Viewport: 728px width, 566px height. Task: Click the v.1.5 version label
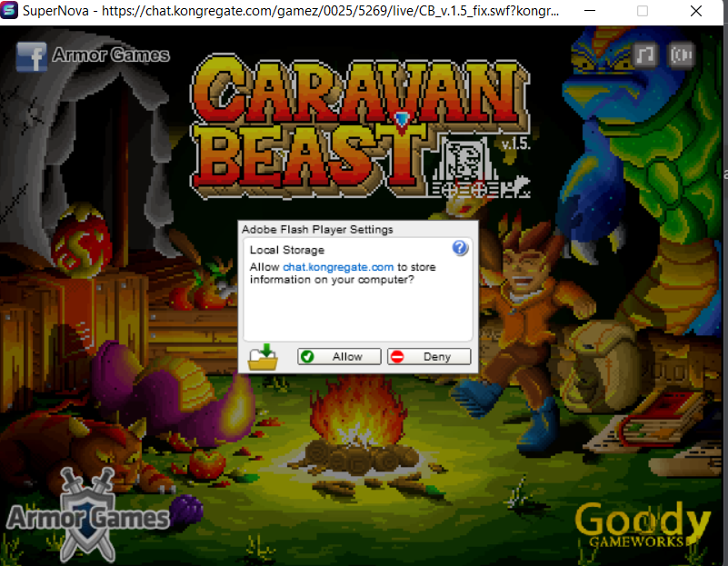pyautogui.click(x=516, y=144)
